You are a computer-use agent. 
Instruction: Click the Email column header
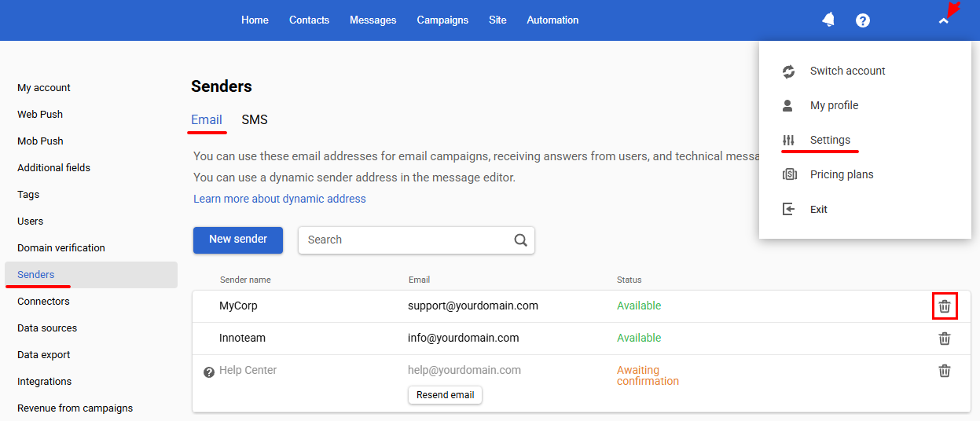[x=419, y=280]
